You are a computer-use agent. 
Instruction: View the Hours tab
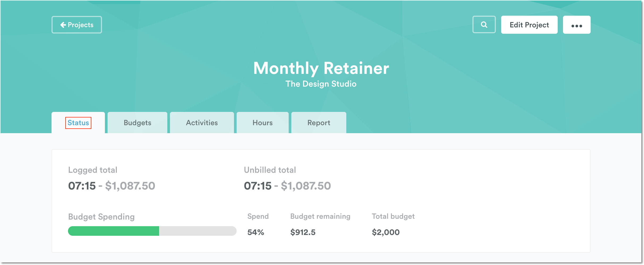tap(262, 123)
